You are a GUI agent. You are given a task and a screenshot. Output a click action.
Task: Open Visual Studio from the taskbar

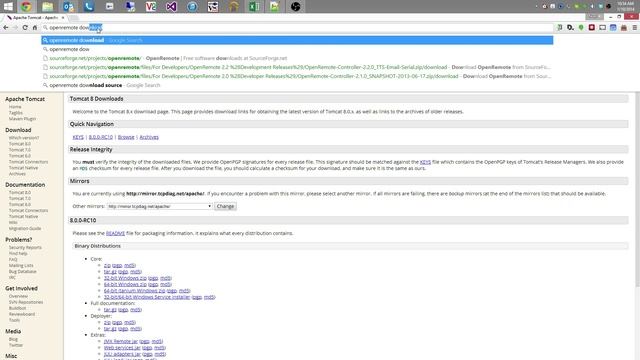pyautogui.click(x=171, y=6)
